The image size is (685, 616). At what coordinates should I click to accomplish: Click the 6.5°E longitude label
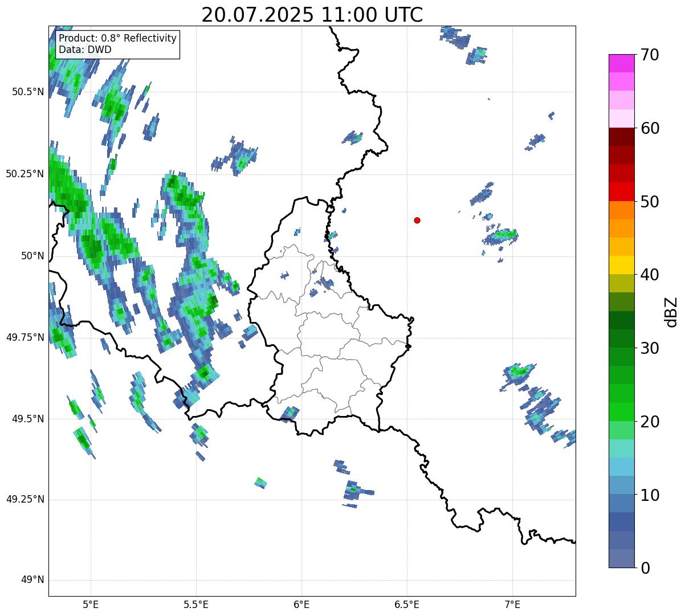(407, 604)
